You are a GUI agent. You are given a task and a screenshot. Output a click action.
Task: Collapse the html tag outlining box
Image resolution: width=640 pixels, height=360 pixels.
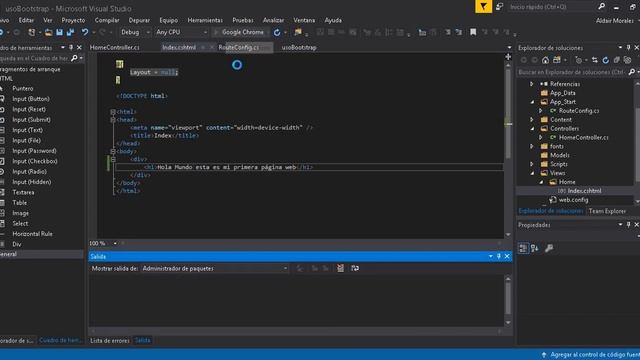[x=113, y=111]
